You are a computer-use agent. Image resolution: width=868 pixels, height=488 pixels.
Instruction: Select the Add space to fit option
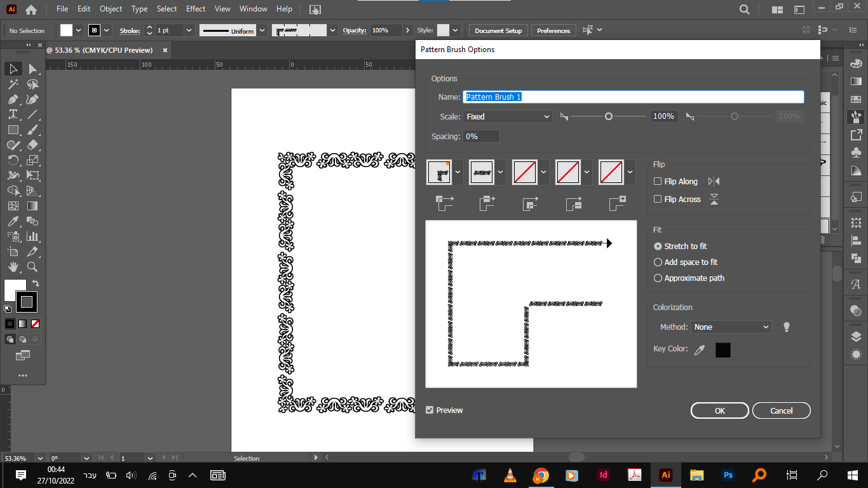[x=658, y=262]
